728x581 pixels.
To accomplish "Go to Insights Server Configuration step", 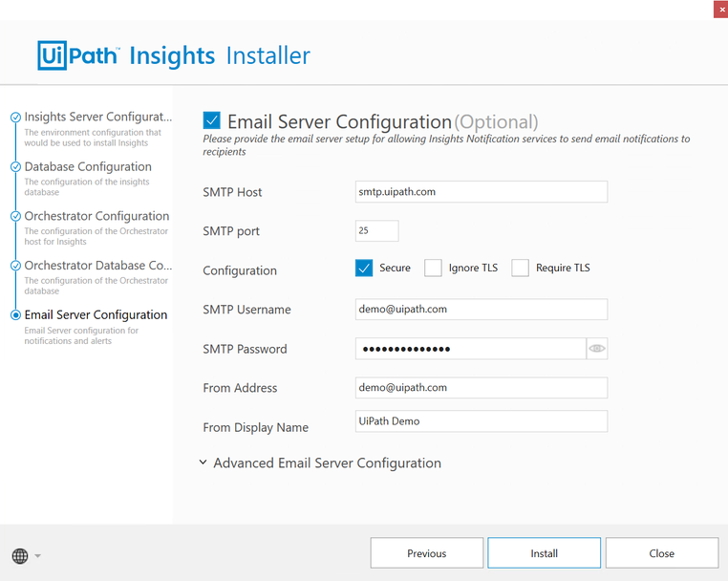I will (98, 117).
